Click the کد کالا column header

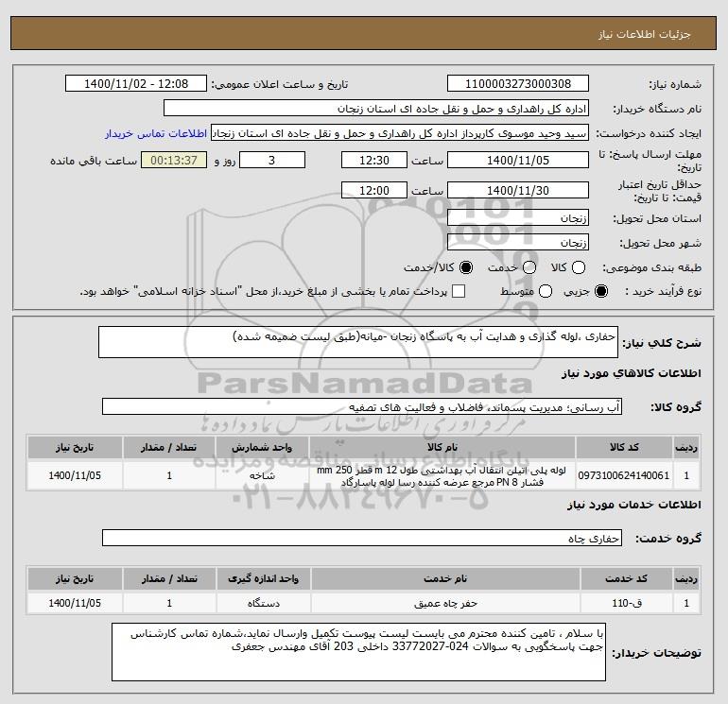point(624,447)
